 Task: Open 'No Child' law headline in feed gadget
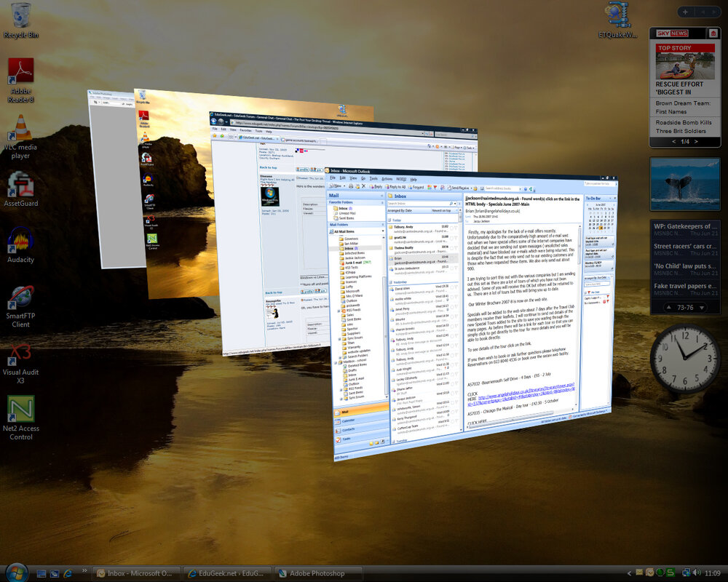pyautogui.click(x=685, y=266)
